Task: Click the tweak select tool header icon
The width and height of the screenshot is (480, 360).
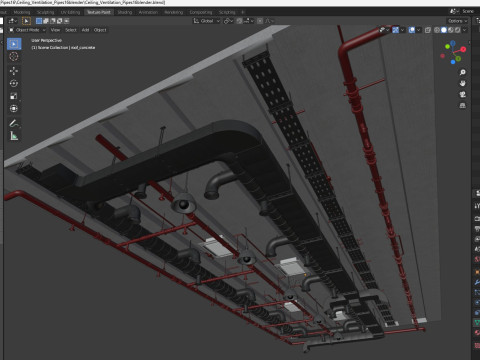Action: (26, 21)
